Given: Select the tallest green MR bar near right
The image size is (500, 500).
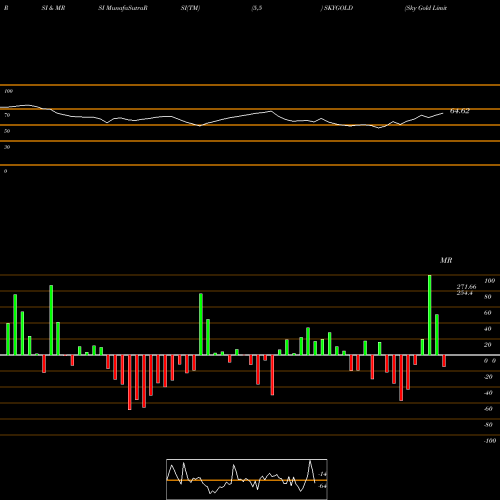Looking at the screenshot, I should 429,315.
